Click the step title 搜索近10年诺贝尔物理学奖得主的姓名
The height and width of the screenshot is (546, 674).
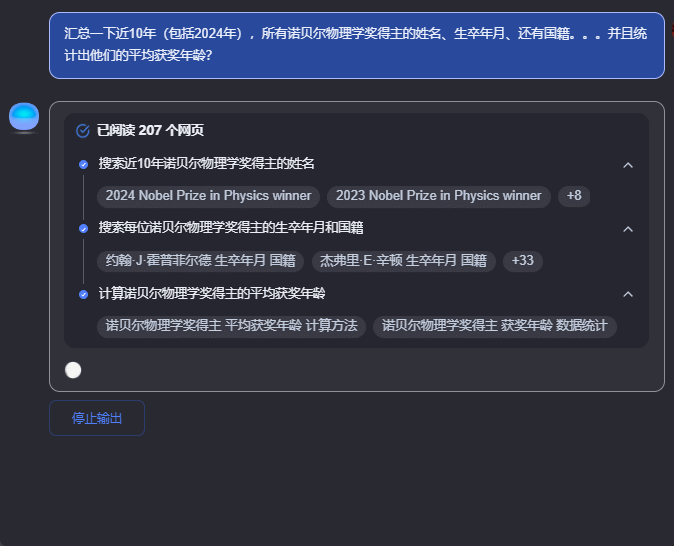click(x=206, y=164)
